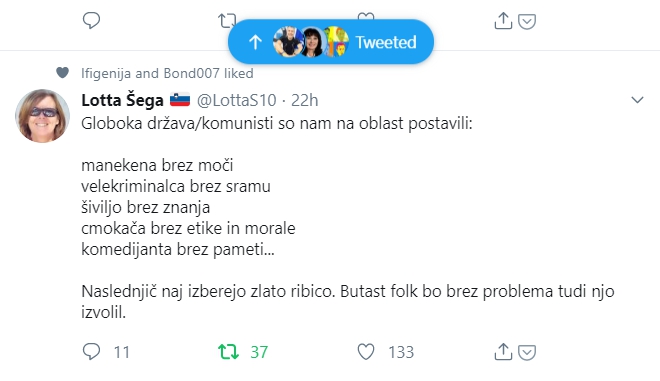
Task: Reply to Lotta Šega's tweet
Action: [x=91, y=352]
